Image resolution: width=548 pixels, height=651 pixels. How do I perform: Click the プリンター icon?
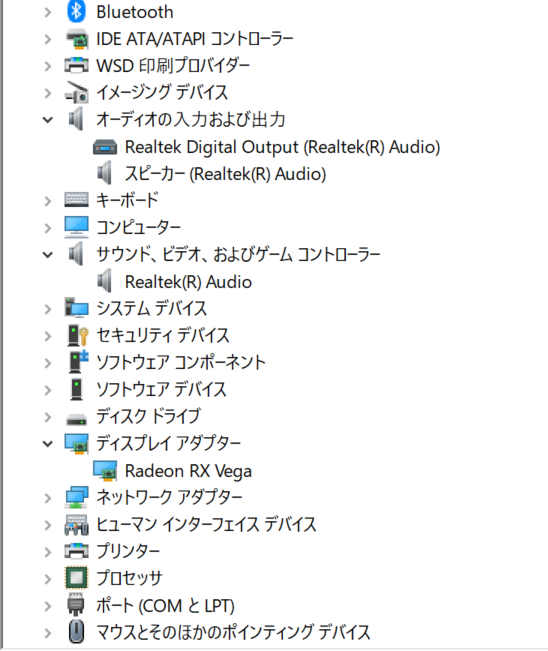pyautogui.click(x=76, y=551)
